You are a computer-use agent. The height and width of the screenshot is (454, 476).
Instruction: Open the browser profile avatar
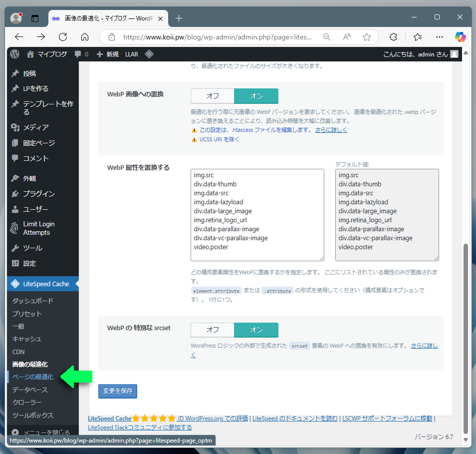click(x=16, y=18)
